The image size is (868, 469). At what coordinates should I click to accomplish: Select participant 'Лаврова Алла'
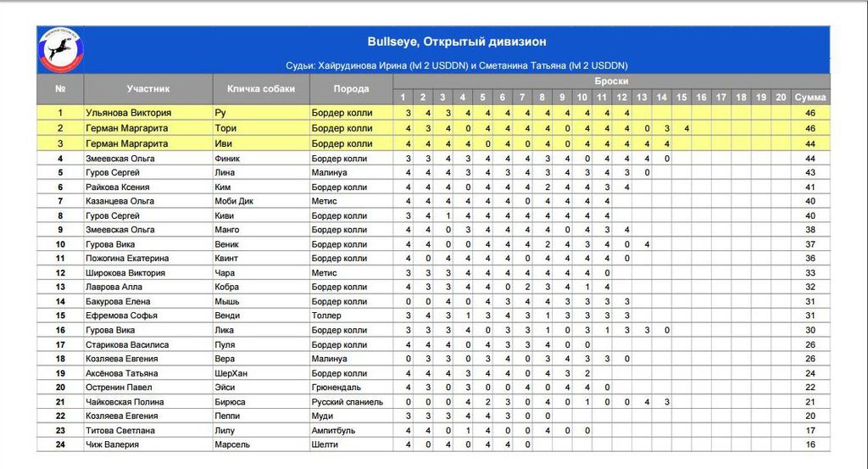click(x=114, y=287)
